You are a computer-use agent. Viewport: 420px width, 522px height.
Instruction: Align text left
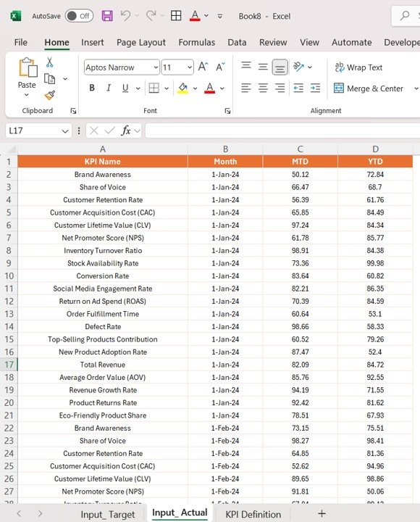coord(246,88)
